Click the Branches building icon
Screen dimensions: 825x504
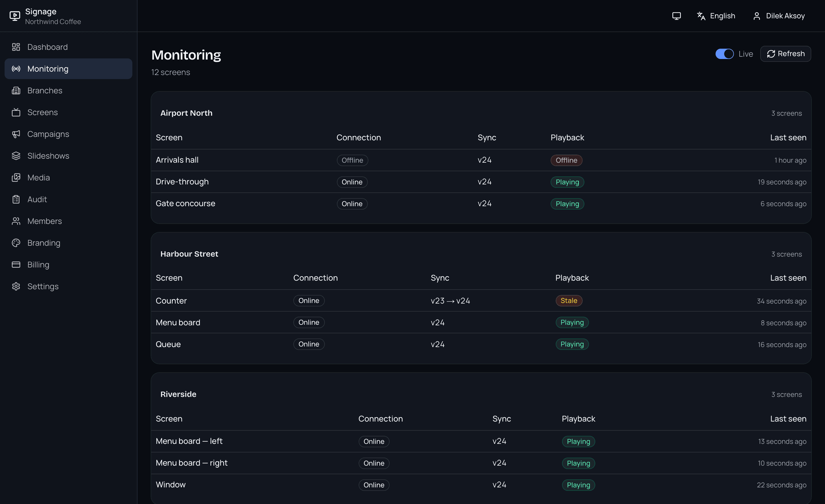click(16, 90)
